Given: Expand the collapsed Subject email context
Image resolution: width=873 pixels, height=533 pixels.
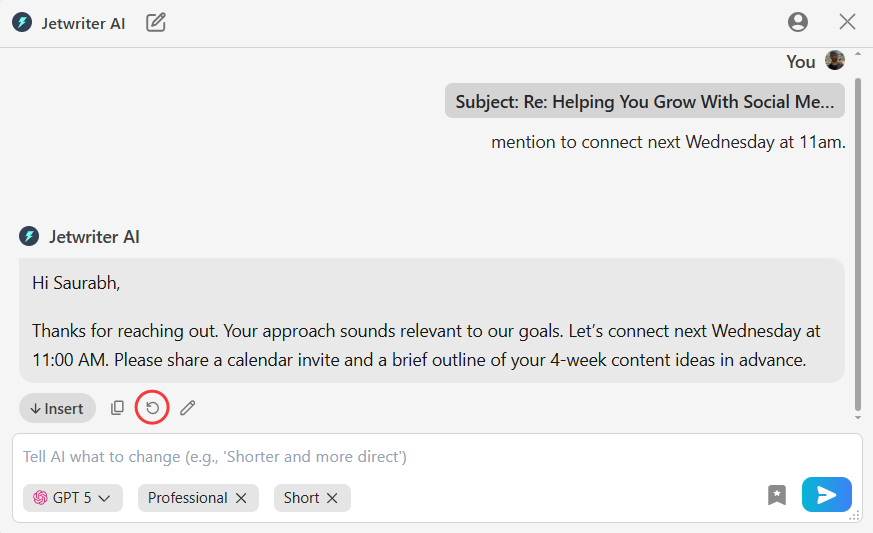Looking at the screenshot, I should click(x=644, y=101).
